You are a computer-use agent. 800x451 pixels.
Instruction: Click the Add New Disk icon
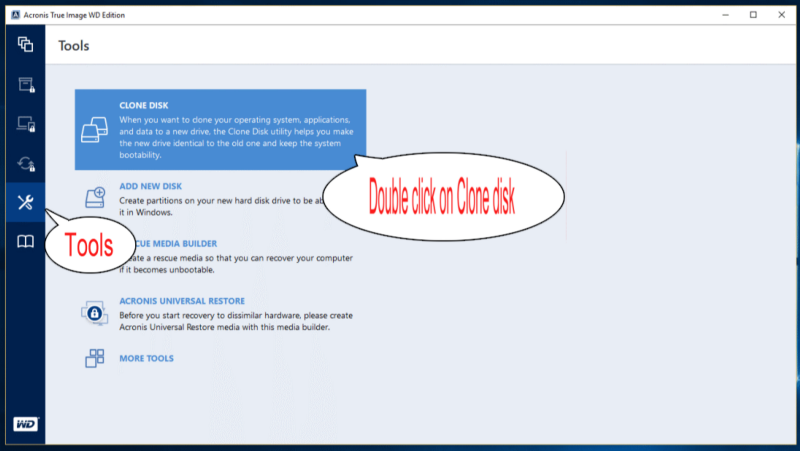click(95, 197)
